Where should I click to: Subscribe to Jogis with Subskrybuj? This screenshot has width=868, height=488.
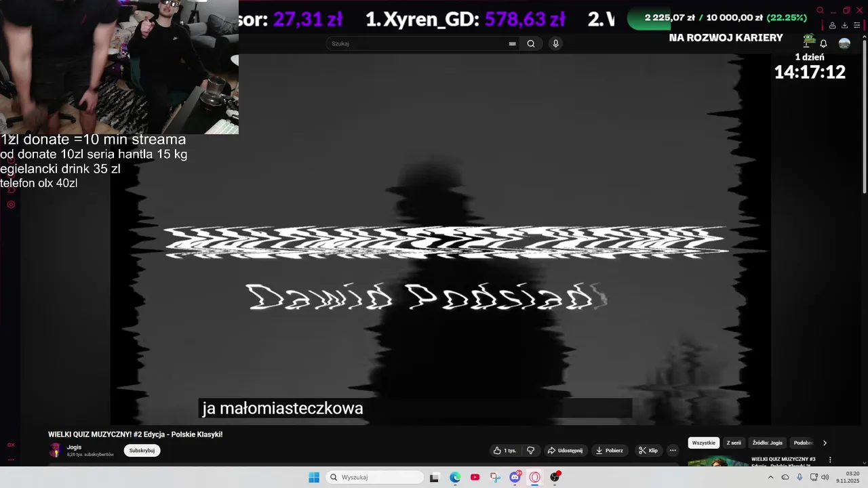tap(142, 450)
